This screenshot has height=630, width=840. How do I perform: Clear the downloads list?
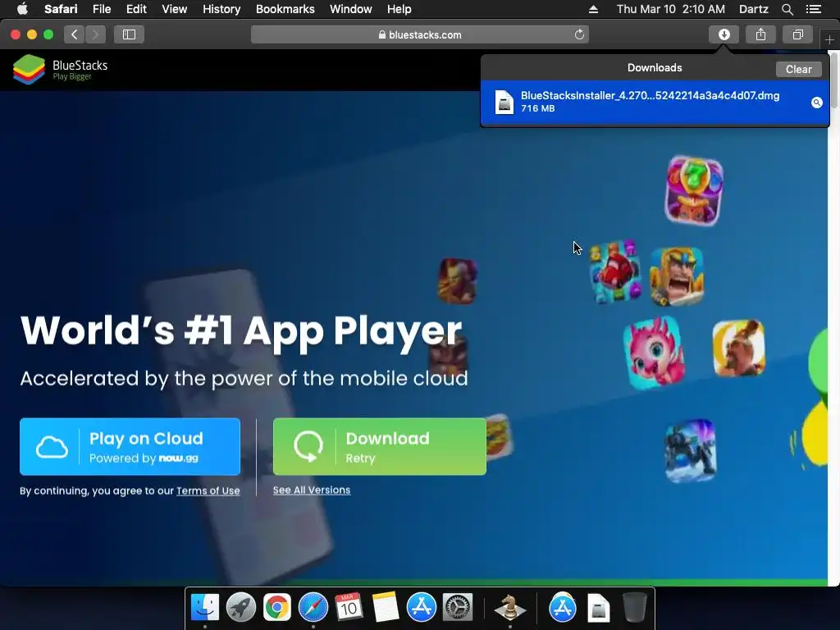pos(798,69)
